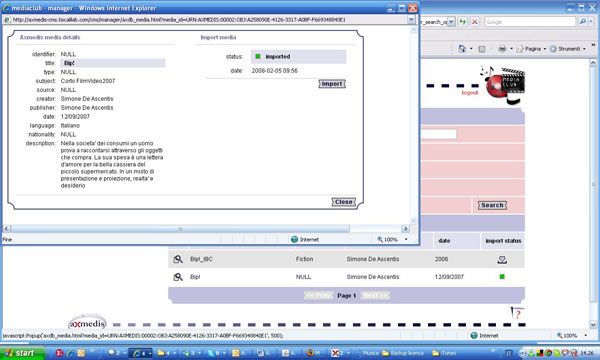Click the Close button in media details
This screenshot has width=600, height=360.
click(343, 202)
